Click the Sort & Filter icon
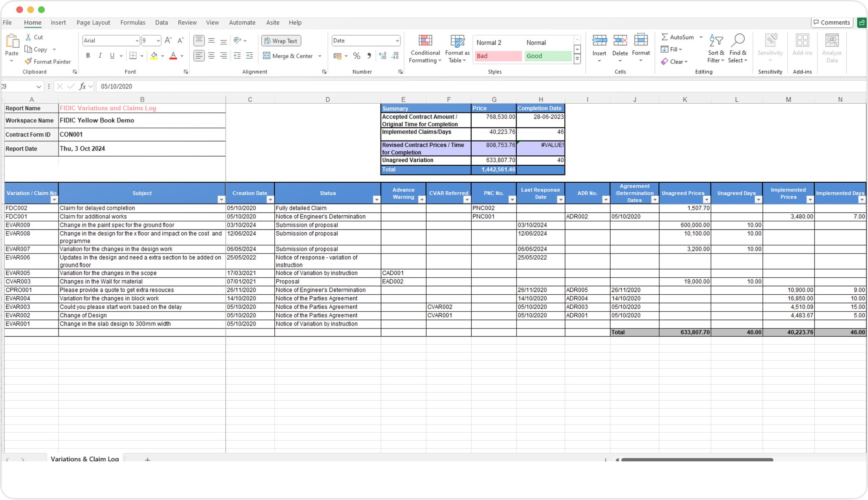The width and height of the screenshot is (868, 500). (714, 53)
